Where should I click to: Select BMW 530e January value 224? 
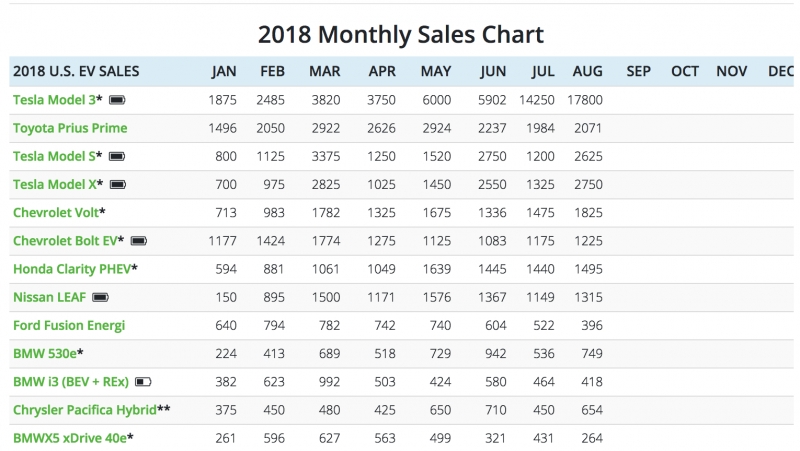pyautogui.click(x=226, y=354)
